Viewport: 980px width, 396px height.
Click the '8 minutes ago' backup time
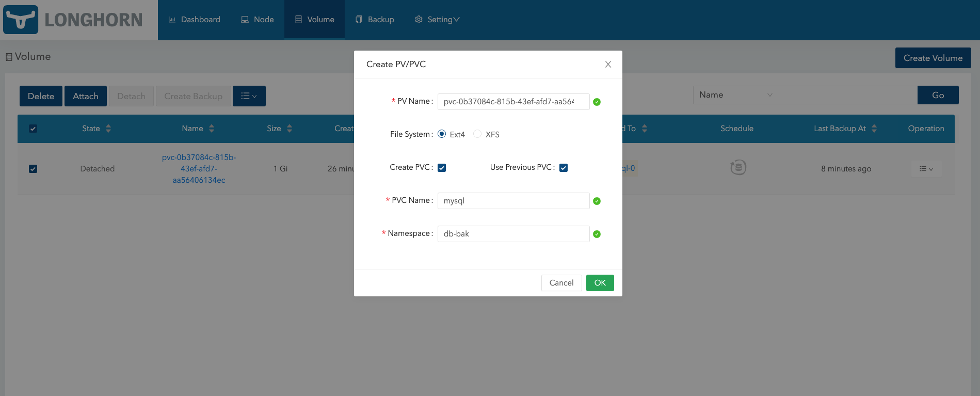click(846, 169)
